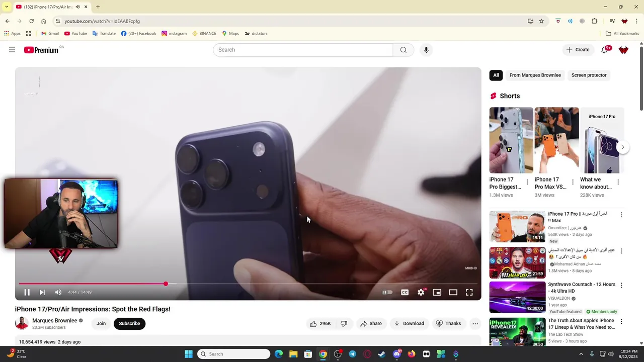Seek on the video progress bar

(x=248, y=284)
